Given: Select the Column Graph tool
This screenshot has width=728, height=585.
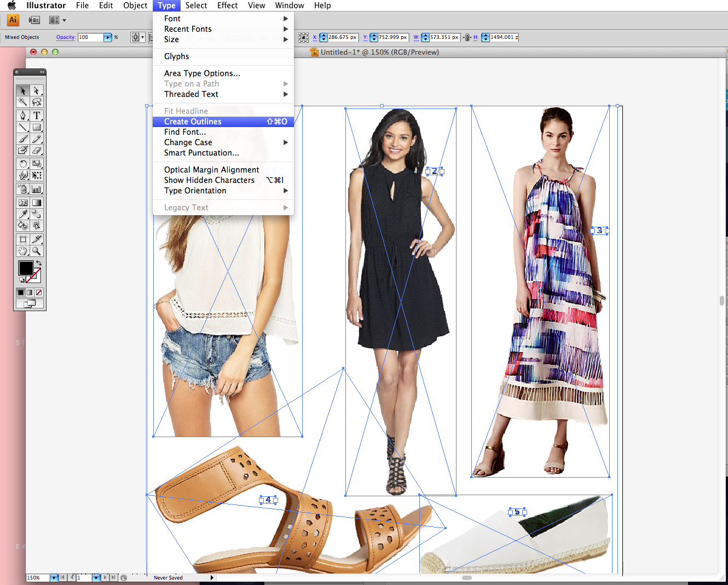Looking at the screenshot, I should 37,189.
